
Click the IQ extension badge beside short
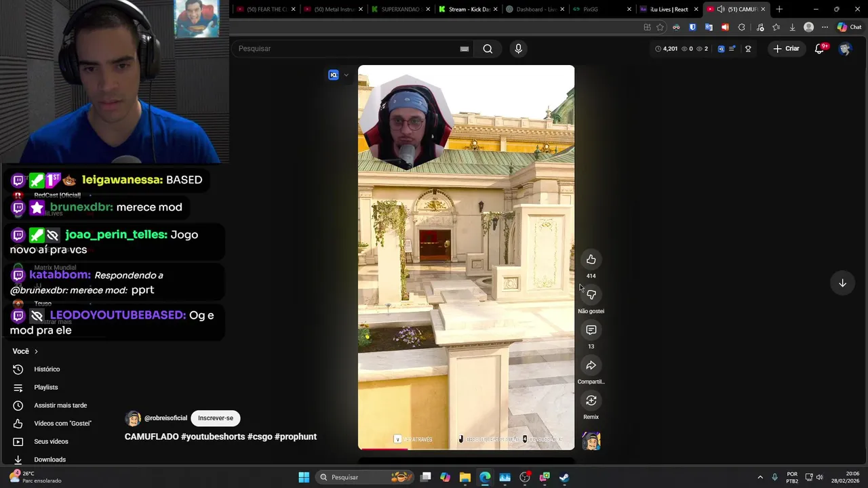333,75
